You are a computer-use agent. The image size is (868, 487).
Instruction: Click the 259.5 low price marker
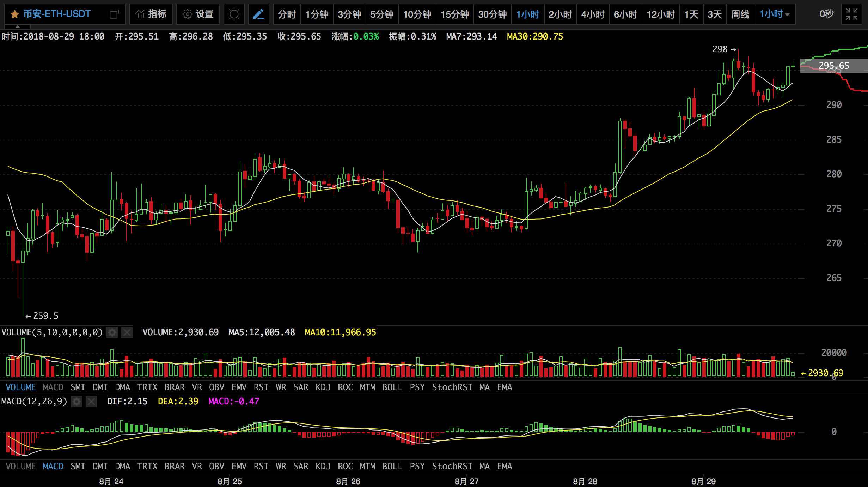[42, 316]
